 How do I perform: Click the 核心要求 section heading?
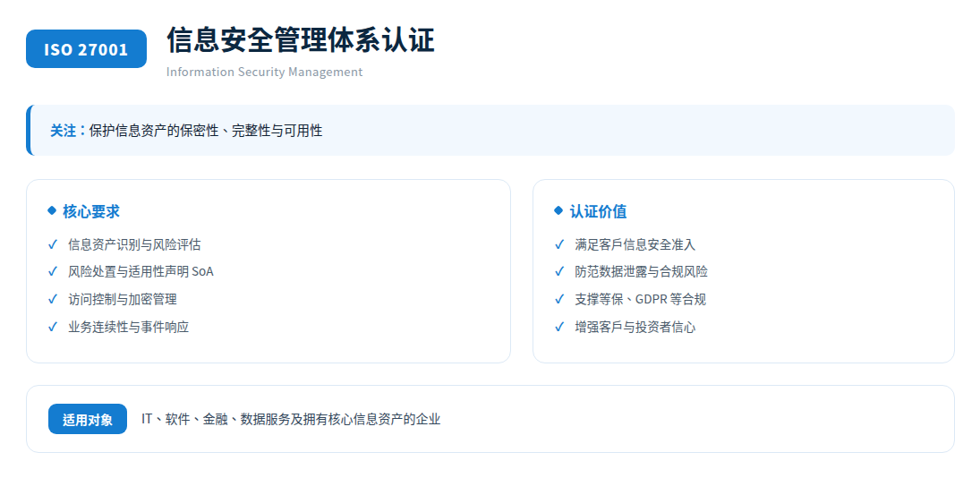coord(91,211)
